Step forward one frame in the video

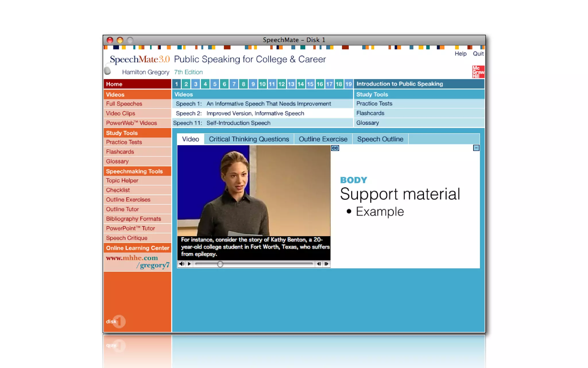tap(326, 264)
